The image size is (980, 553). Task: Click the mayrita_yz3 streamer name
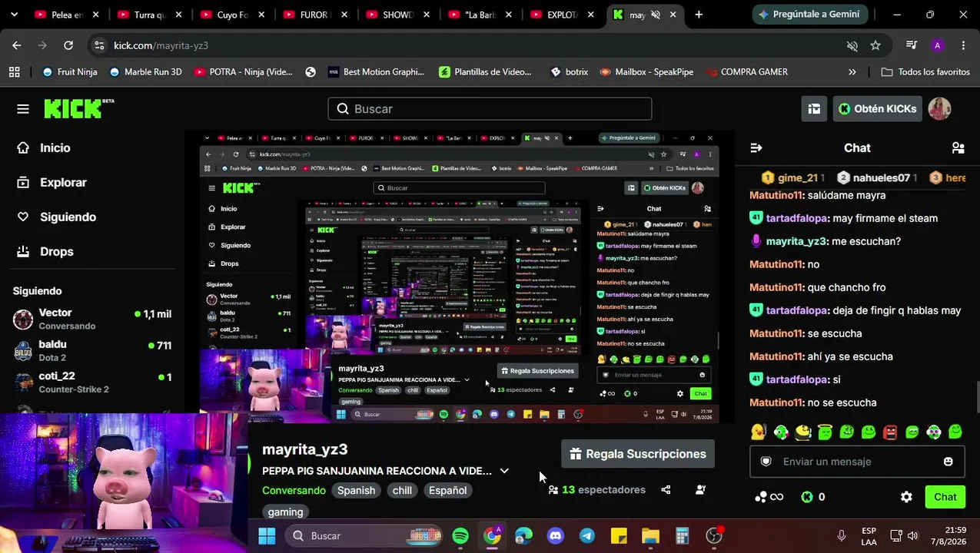tap(305, 449)
